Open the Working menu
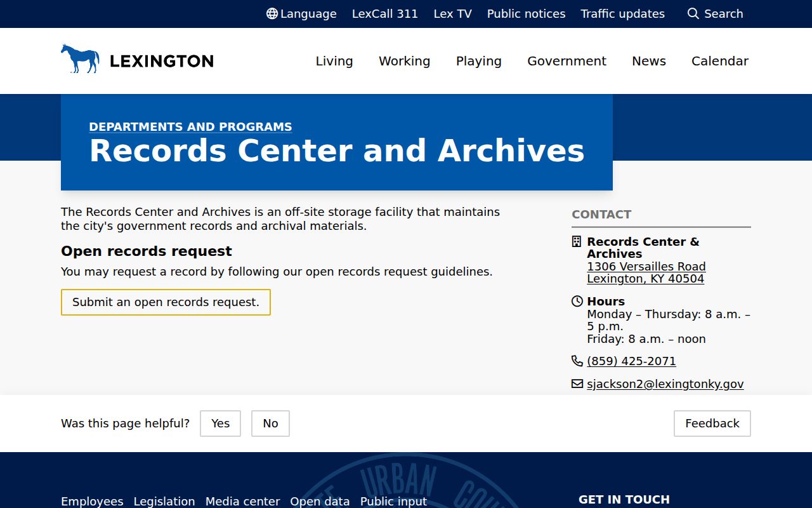 click(405, 61)
